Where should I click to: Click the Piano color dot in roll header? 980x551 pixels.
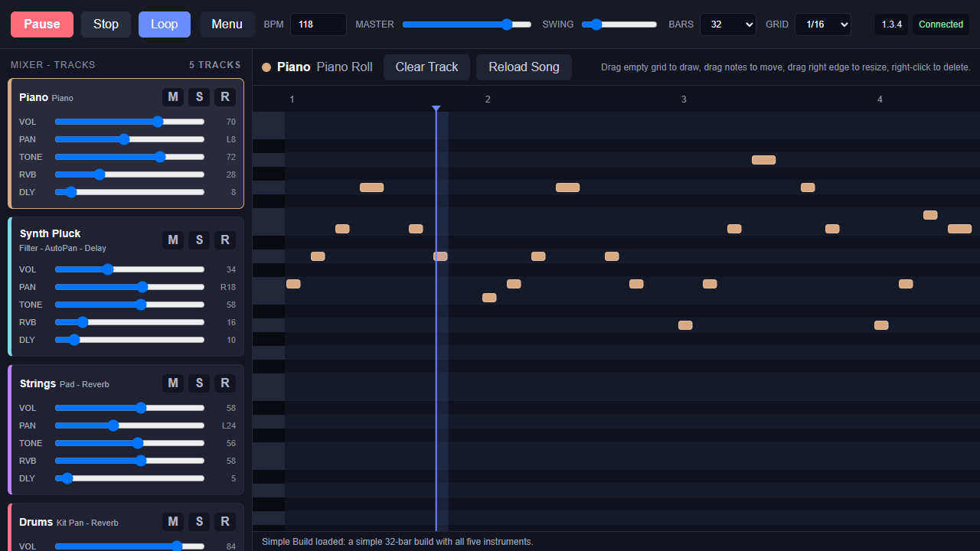(x=266, y=67)
